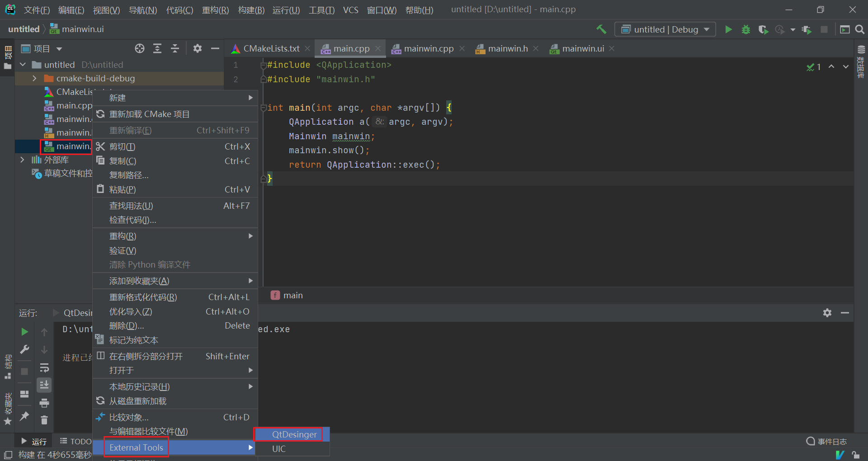Clear the run console with the trash icon
The height and width of the screenshot is (461, 868).
44,420
